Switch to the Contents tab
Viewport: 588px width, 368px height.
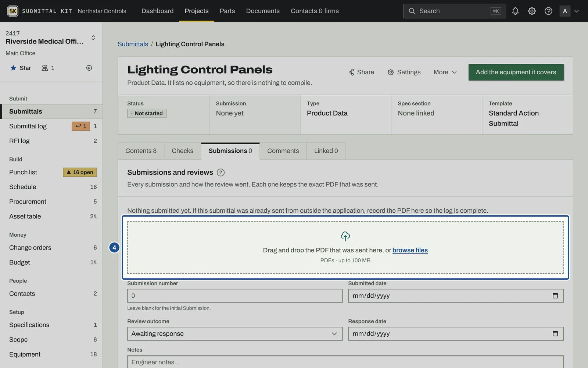tap(141, 151)
